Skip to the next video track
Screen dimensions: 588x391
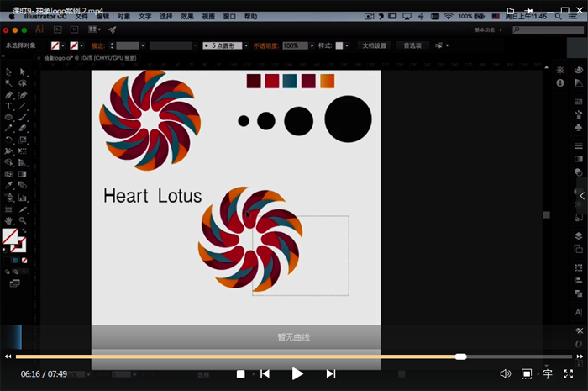(x=331, y=373)
